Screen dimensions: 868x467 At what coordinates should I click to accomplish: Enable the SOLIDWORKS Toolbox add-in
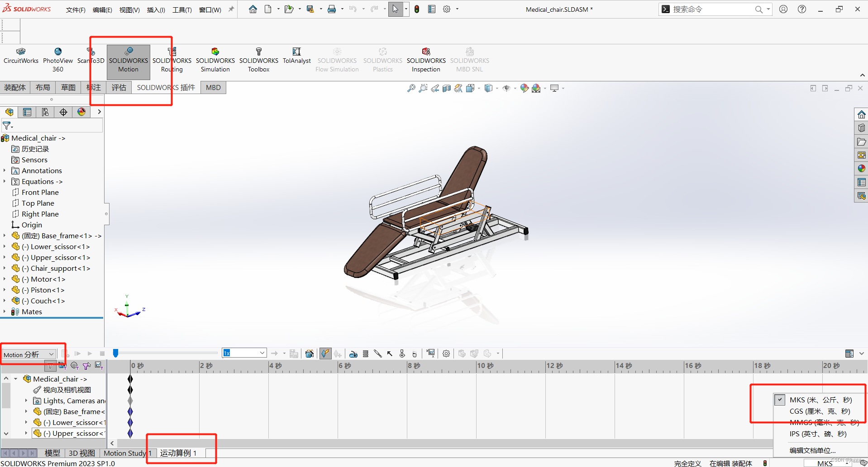[259, 61]
